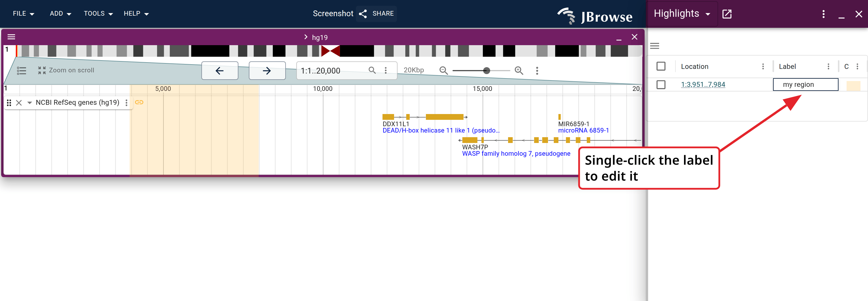868x301 pixels.
Task: Open the widget drawer three-dot options menu
Action: 823,14
